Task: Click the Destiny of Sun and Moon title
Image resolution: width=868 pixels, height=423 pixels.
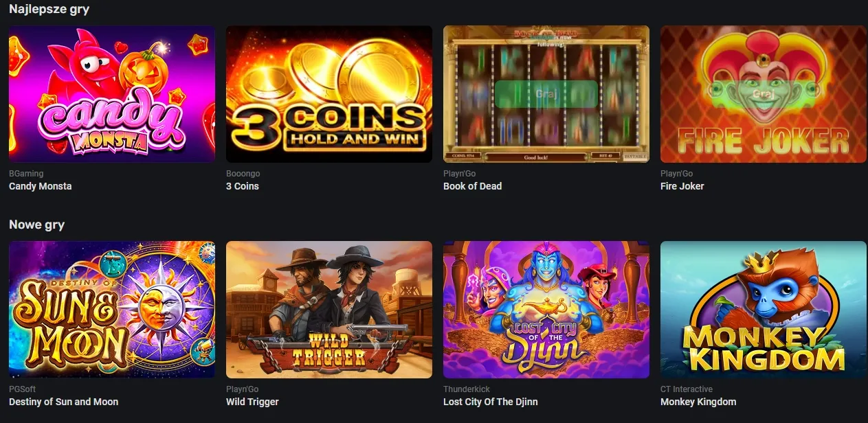Action: tap(64, 402)
